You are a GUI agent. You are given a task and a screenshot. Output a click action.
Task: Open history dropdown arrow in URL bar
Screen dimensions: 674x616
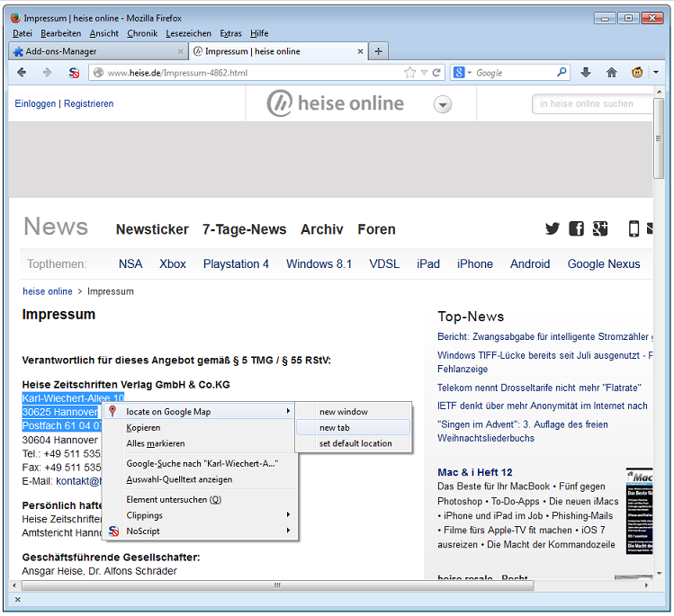pos(424,73)
